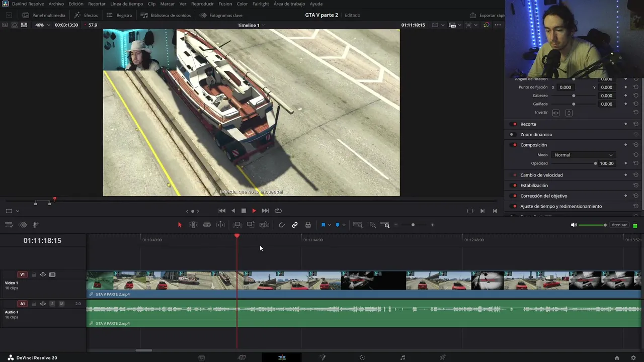Disable the Recorte section toggle
Viewport: 644px width, 362px height.
(514, 124)
